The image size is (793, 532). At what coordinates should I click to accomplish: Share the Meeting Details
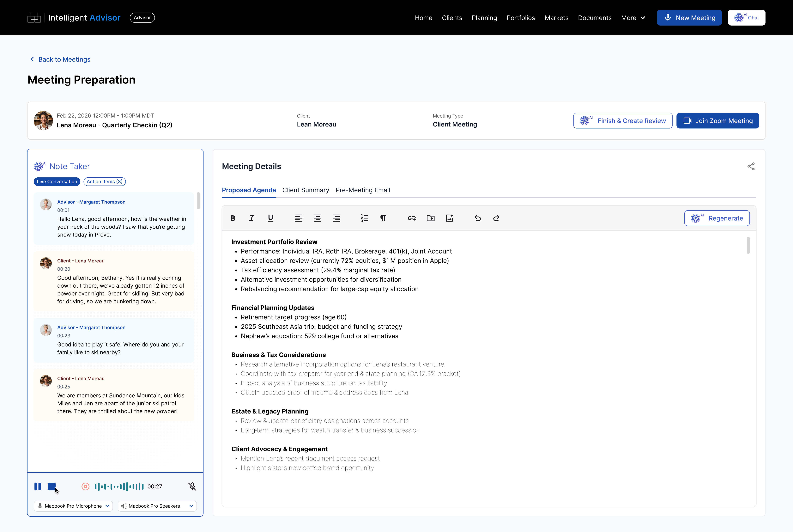click(751, 167)
